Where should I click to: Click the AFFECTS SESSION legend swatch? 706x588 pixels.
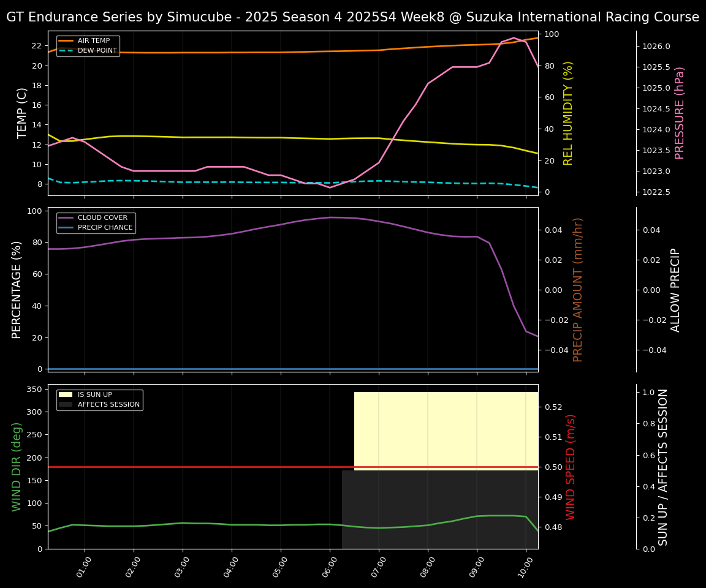(66, 404)
